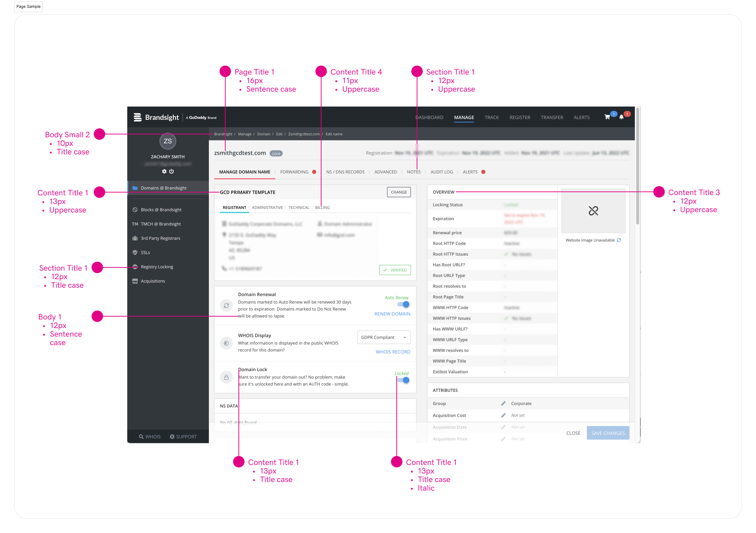Open the shopping cart icon
The image size is (756, 533).
(607, 117)
